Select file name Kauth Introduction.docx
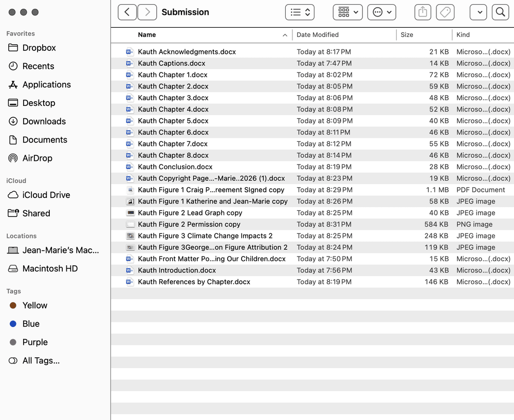 coord(177,270)
